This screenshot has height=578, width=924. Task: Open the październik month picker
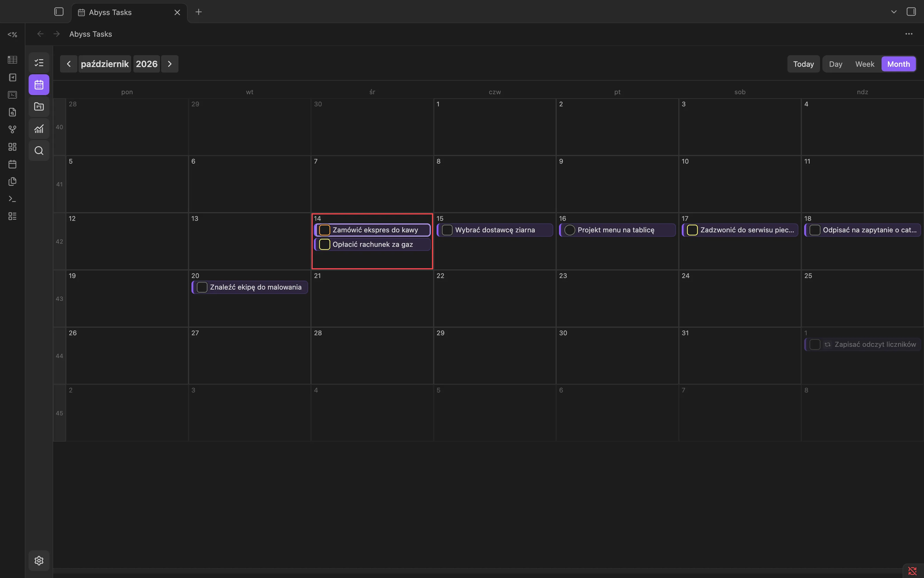click(105, 64)
